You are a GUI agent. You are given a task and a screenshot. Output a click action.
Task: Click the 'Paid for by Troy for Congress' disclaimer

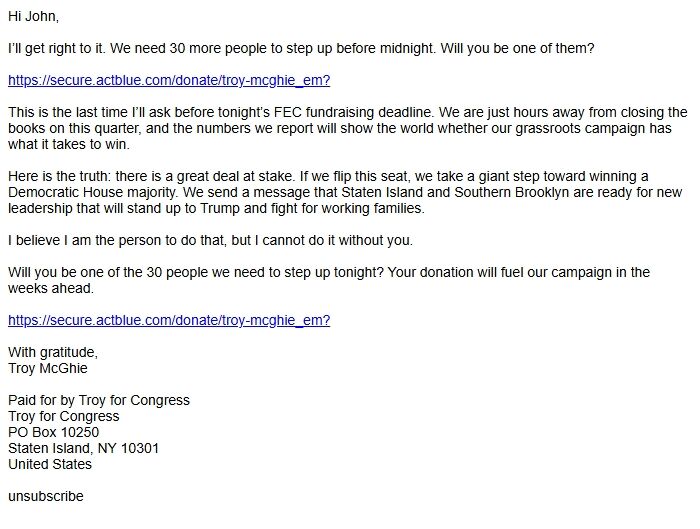99,400
